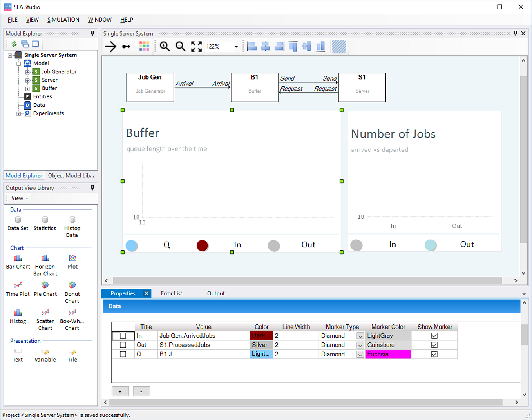Open the Marker Type dropdown for the Q row
532x420 pixels.
[360, 354]
